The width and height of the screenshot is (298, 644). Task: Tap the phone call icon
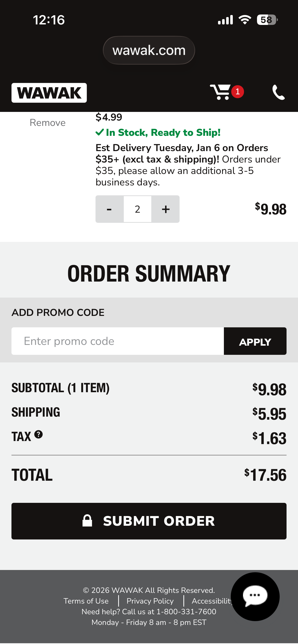[278, 92]
